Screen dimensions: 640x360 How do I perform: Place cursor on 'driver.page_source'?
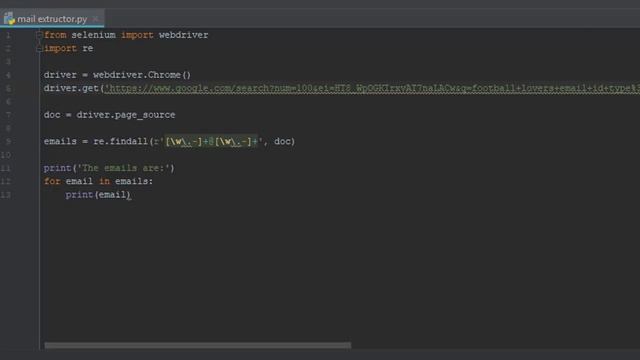point(126,115)
